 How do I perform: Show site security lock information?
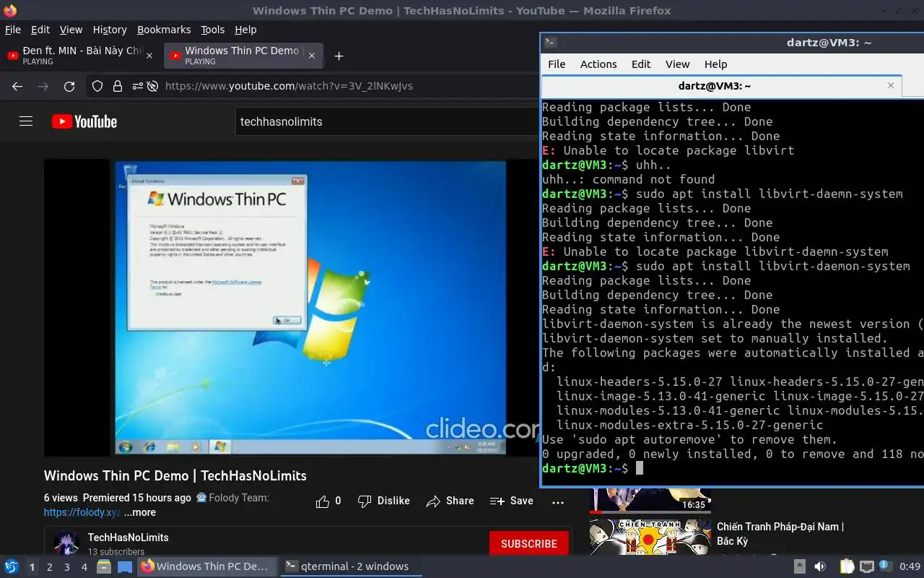pyautogui.click(x=118, y=86)
